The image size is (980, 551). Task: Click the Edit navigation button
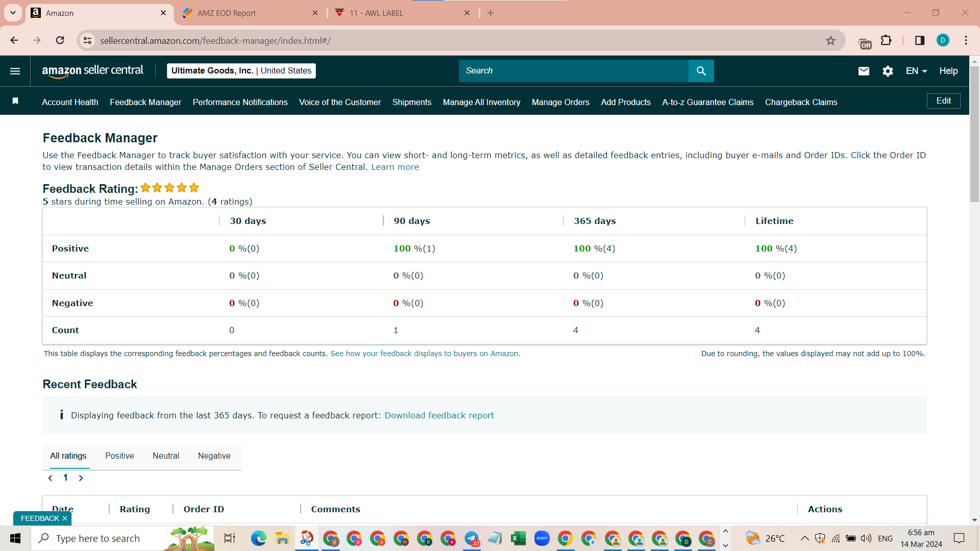(x=943, y=101)
